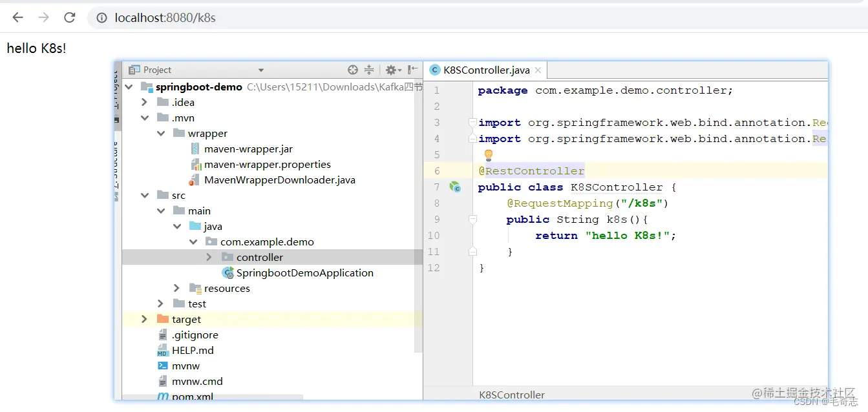This screenshot has width=868, height=412.
Task: Select the HELP.md file
Action: click(x=193, y=350)
